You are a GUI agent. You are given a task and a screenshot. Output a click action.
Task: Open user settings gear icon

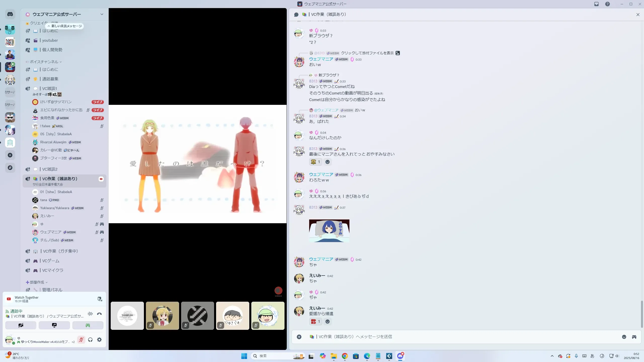(x=99, y=340)
